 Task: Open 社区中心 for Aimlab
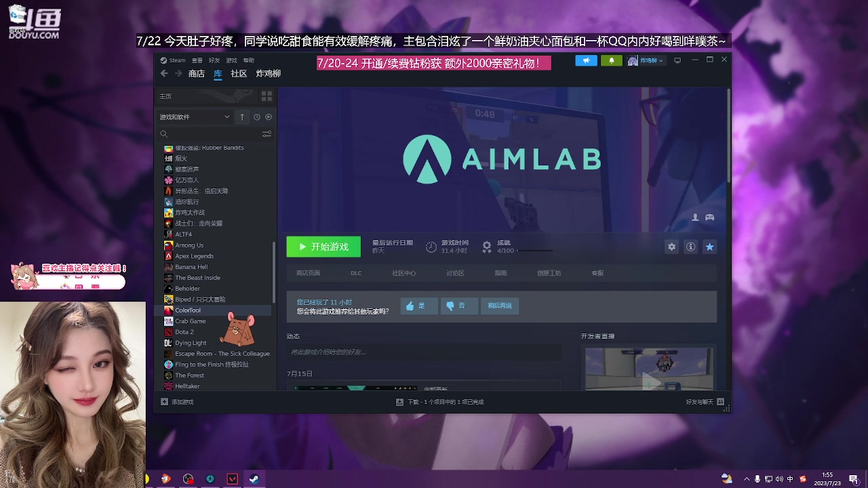[x=404, y=273]
